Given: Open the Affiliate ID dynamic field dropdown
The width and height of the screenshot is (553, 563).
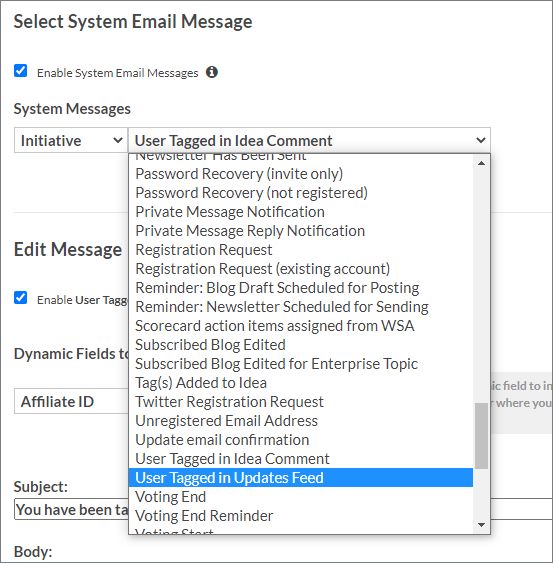Looking at the screenshot, I should pos(71,401).
